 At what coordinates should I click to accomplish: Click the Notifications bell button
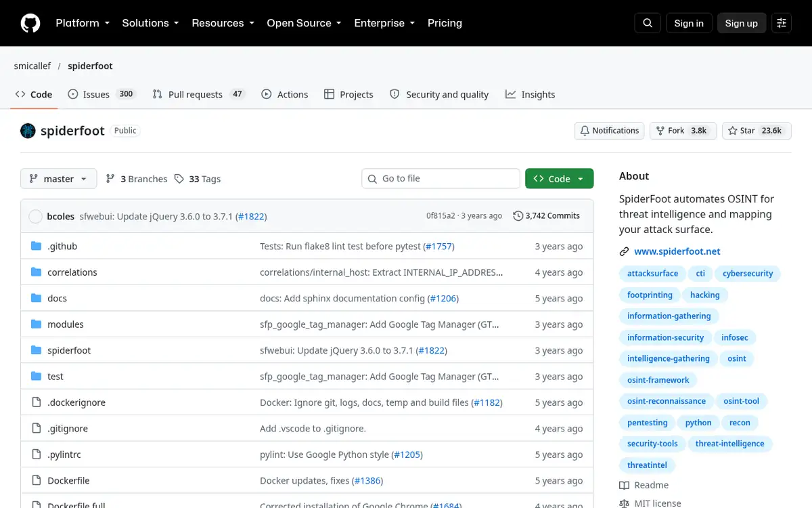point(610,131)
